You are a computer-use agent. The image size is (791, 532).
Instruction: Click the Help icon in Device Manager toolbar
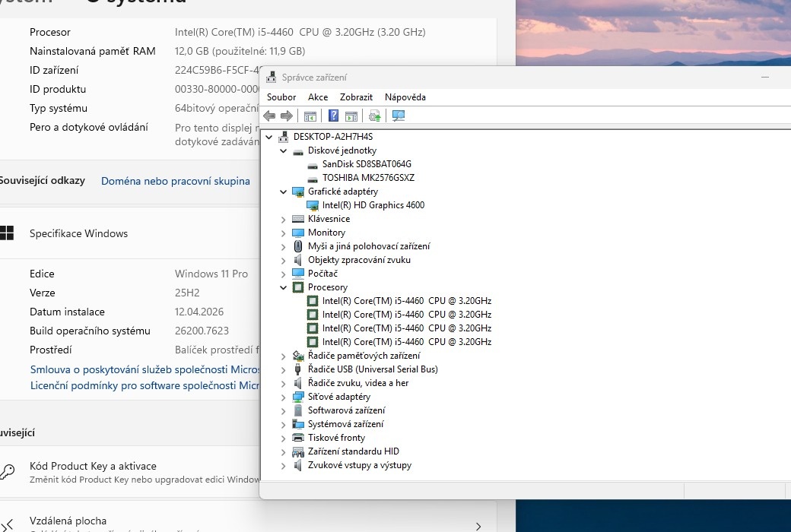332,116
